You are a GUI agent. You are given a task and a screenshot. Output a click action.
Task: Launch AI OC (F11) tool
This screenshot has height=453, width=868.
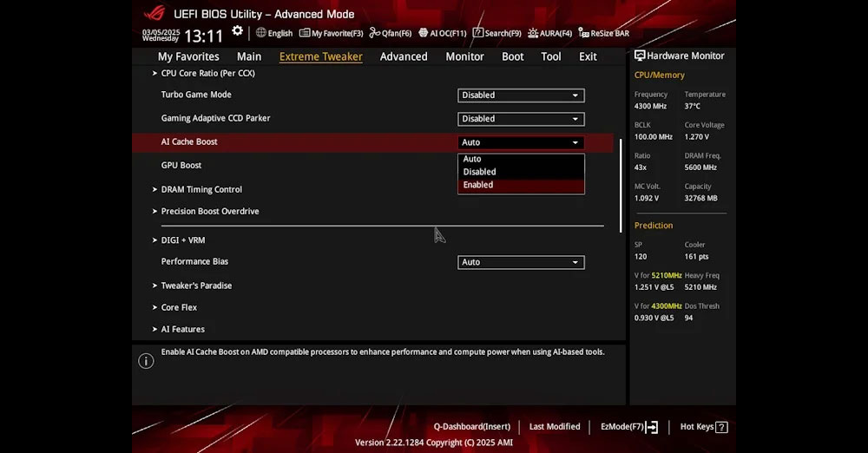click(442, 33)
